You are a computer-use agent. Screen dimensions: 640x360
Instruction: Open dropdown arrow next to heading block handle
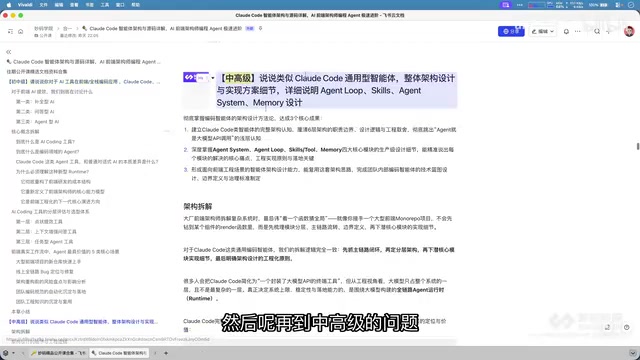coord(213,78)
